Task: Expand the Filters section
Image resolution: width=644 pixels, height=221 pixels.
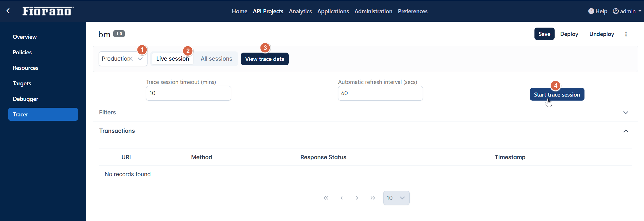Action: tap(626, 112)
